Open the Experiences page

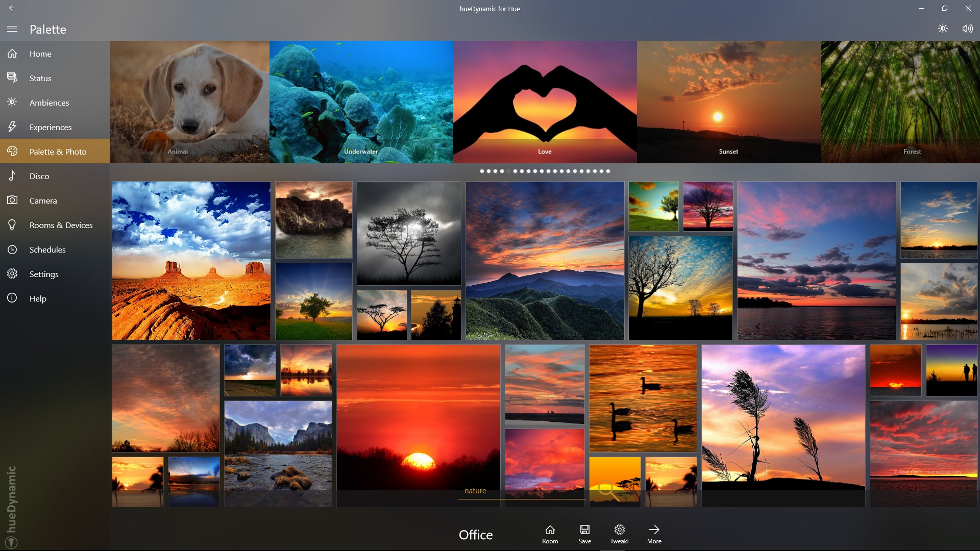coord(51,127)
